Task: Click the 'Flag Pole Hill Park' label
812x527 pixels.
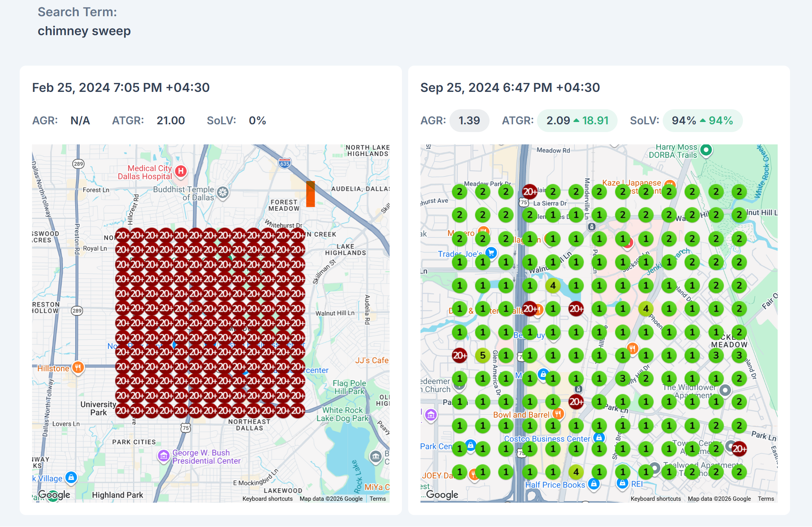Action: 349,387
